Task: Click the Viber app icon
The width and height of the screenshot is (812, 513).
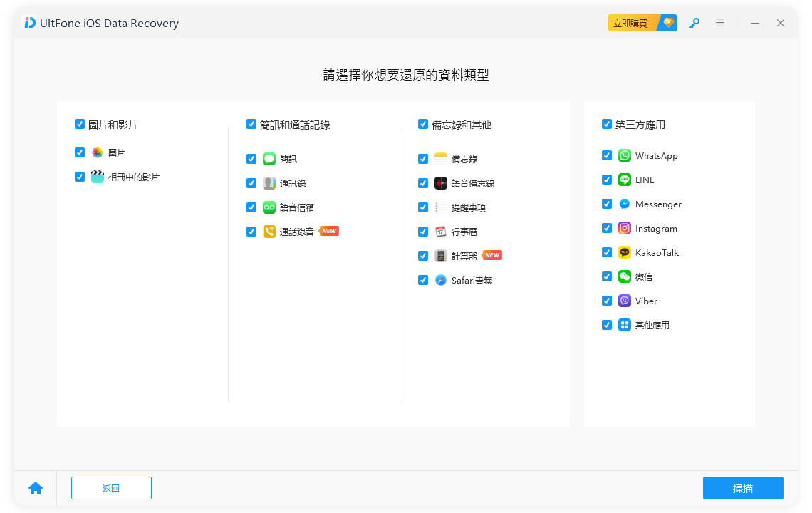Action: [x=624, y=301]
